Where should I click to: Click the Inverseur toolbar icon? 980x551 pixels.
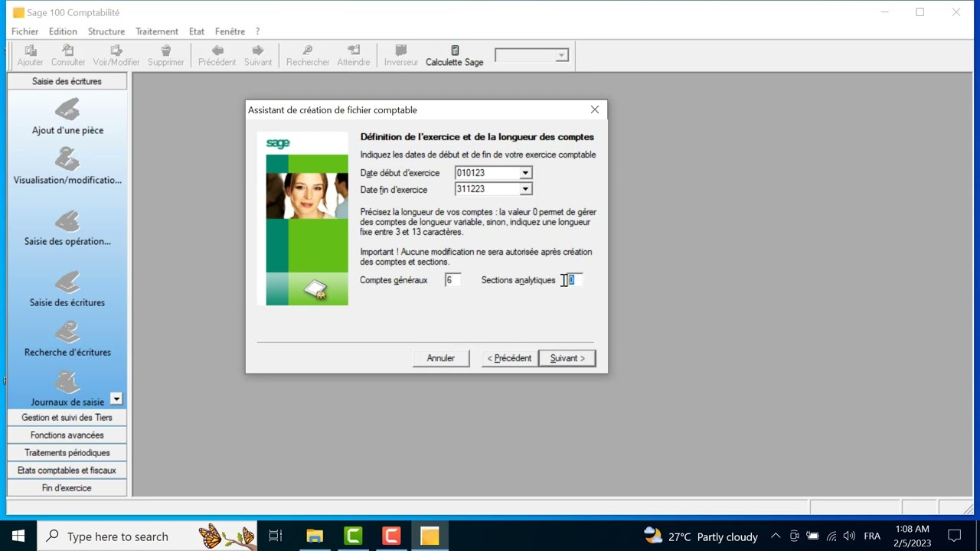(401, 51)
